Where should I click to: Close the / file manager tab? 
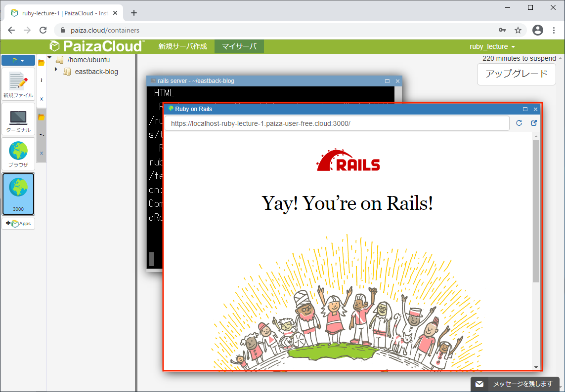click(42, 154)
